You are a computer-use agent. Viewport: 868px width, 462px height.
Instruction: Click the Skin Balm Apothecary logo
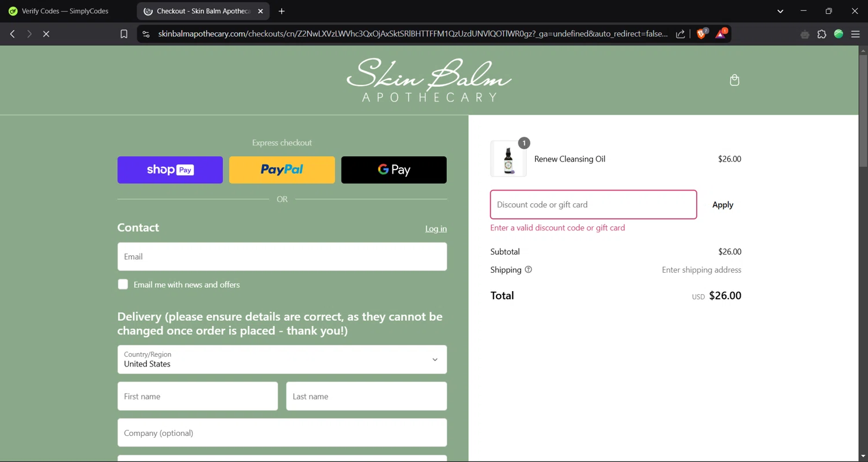[429, 80]
